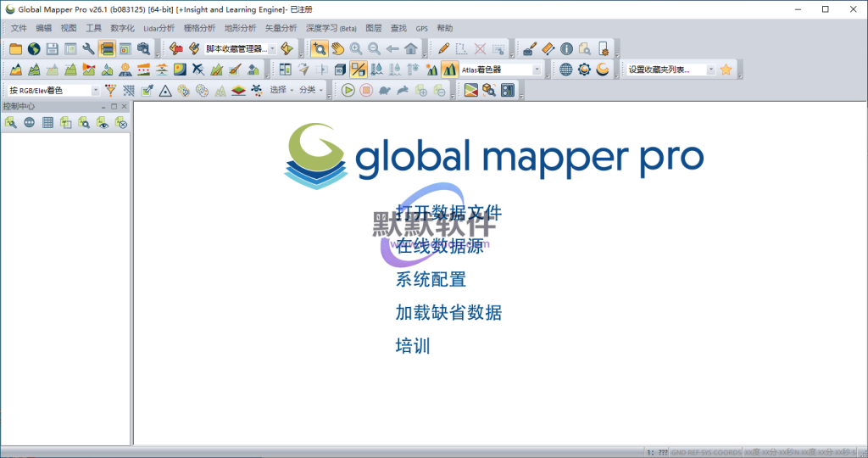Click the blue info feature icon
Viewport: 868px width, 458px height.
pyautogui.click(x=566, y=49)
